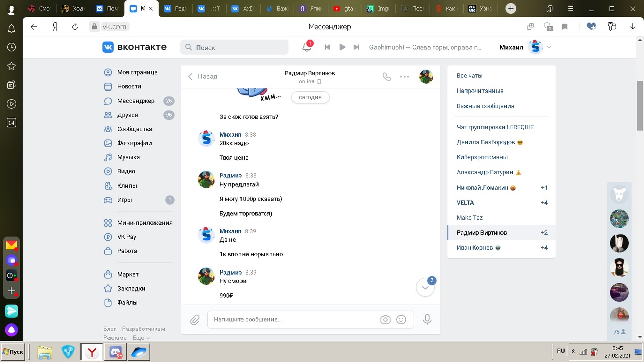
Task: Open the notifications bell icon
Action: [x=306, y=47]
